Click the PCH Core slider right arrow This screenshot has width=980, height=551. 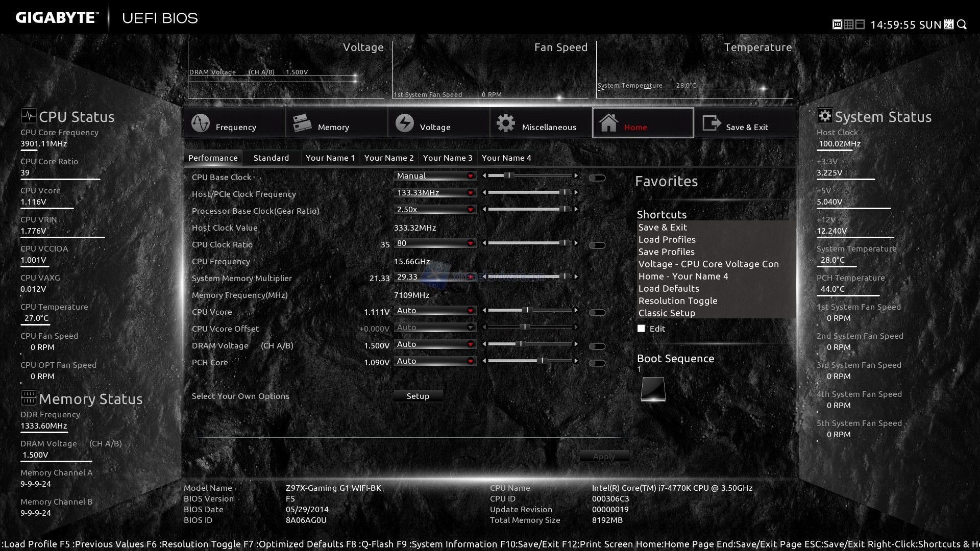pos(576,361)
